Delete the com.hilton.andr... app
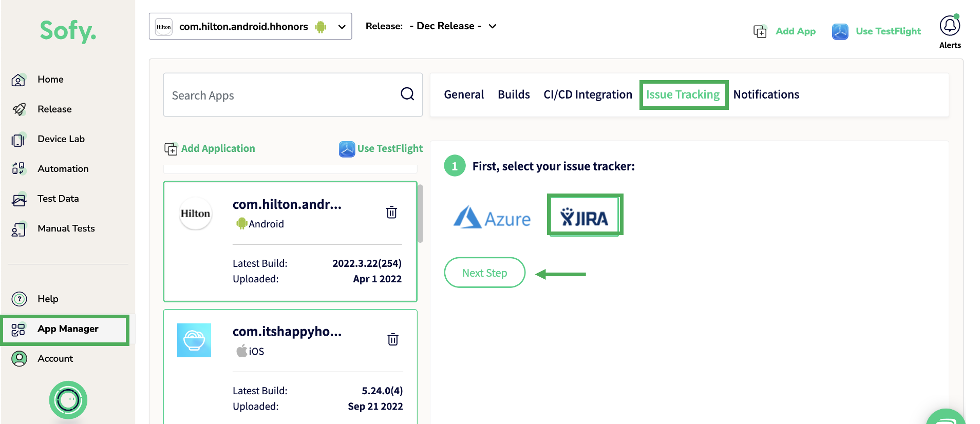 pos(391,212)
